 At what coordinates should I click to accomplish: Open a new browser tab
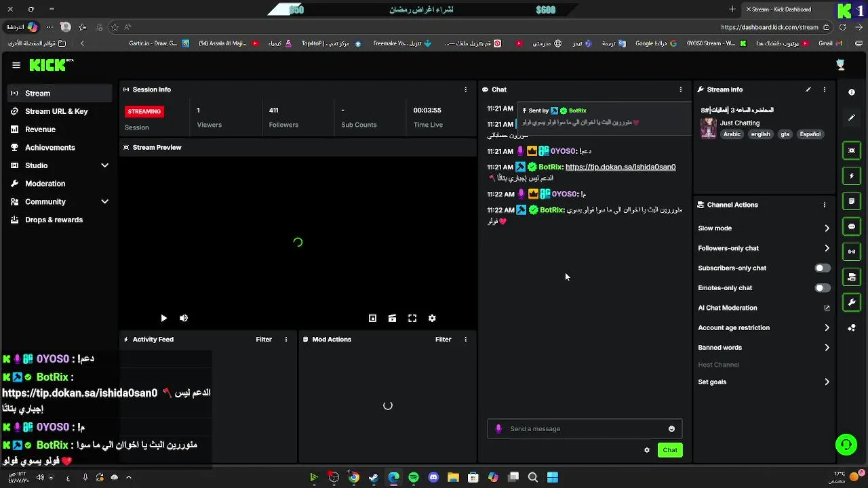pos(732,9)
